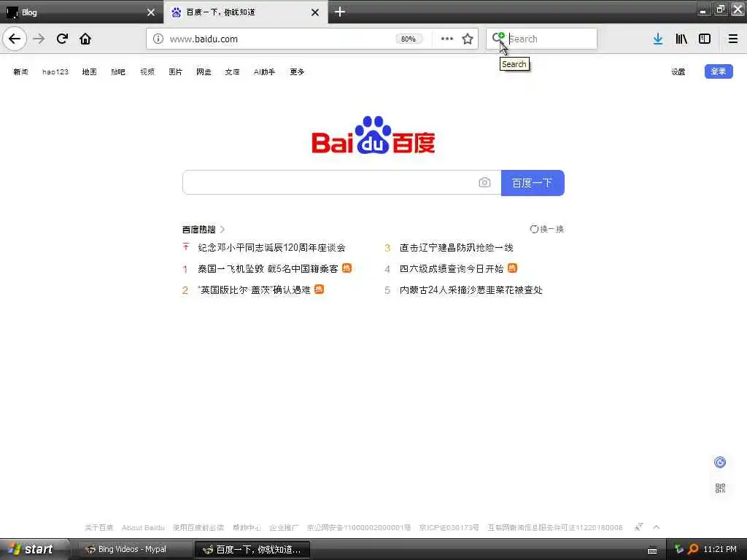Select the 百度一下 taskbar window button

[252, 550]
